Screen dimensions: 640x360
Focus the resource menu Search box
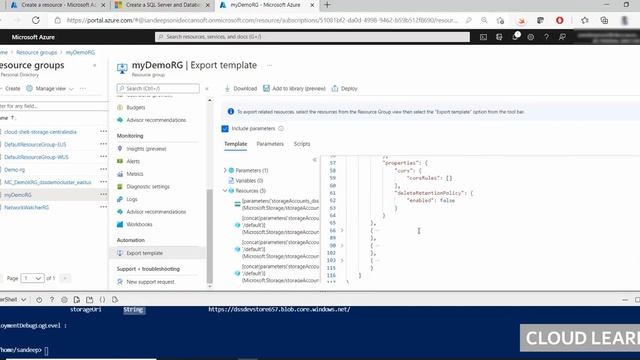158,88
